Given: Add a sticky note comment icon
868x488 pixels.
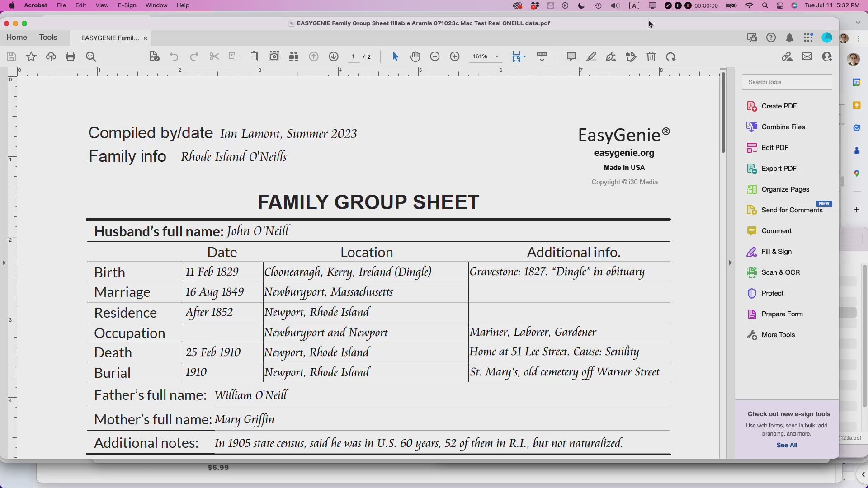Looking at the screenshot, I should pos(571,57).
